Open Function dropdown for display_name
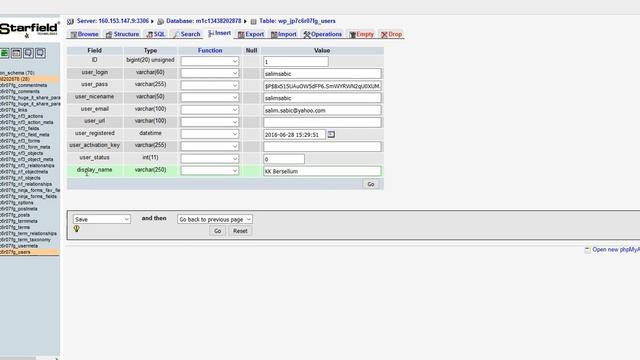This screenshot has height=360, width=640. pyautogui.click(x=210, y=171)
